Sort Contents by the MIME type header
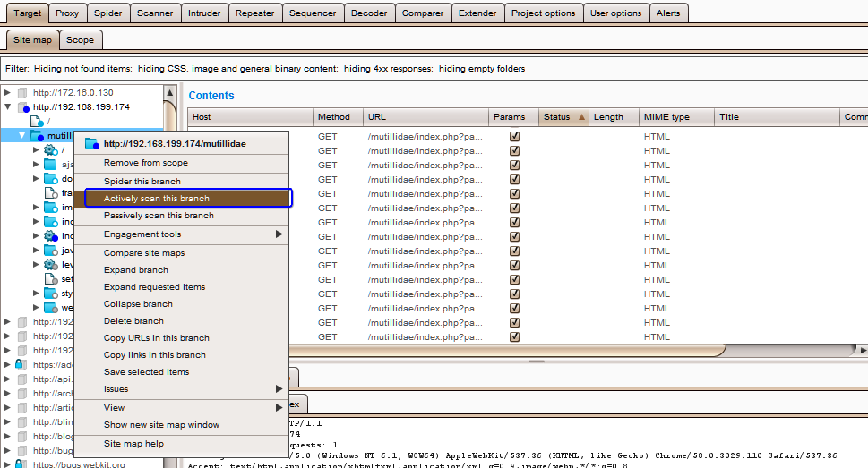Viewport: 868px width, 468px height. [x=676, y=117]
